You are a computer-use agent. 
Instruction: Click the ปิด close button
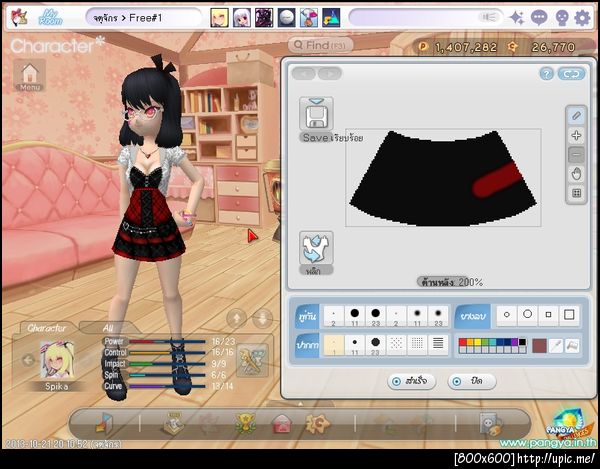pos(472,381)
